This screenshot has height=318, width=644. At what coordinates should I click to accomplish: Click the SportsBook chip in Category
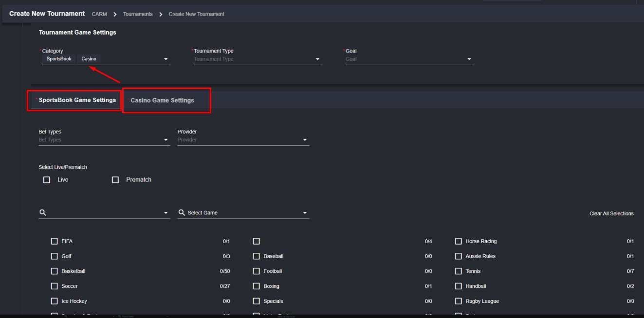59,59
